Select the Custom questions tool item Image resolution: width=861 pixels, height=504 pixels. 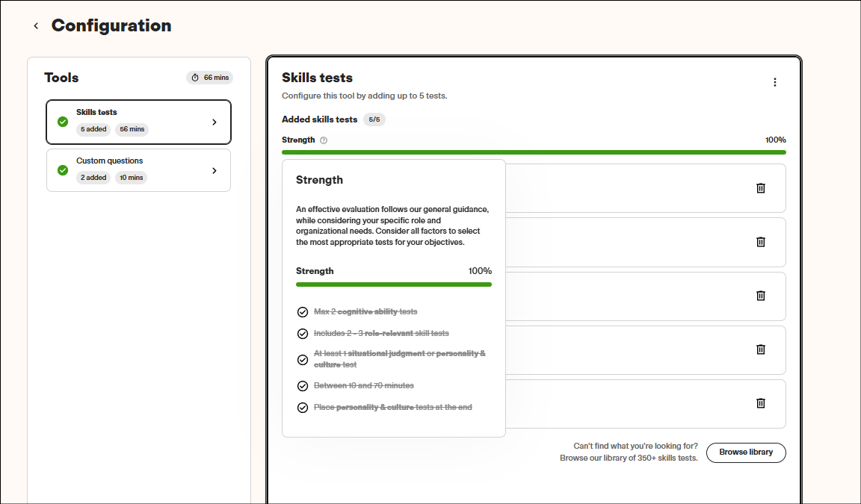[138, 170]
